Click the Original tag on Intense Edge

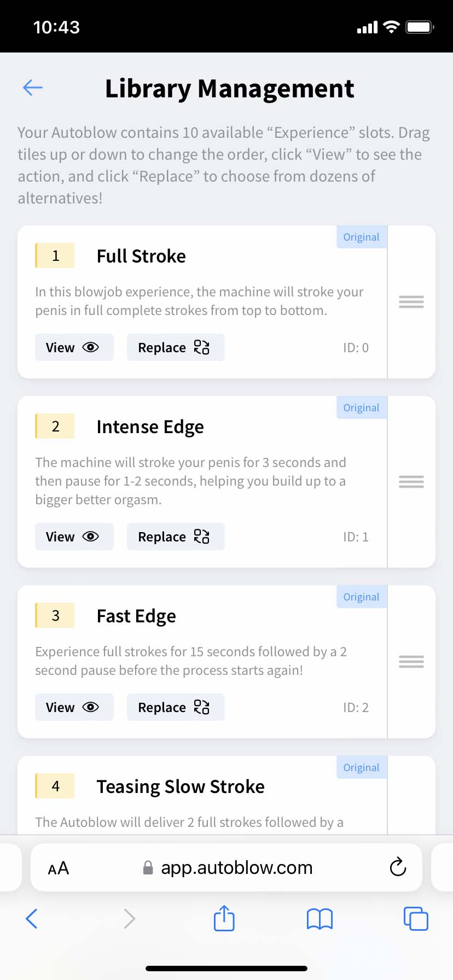click(361, 408)
